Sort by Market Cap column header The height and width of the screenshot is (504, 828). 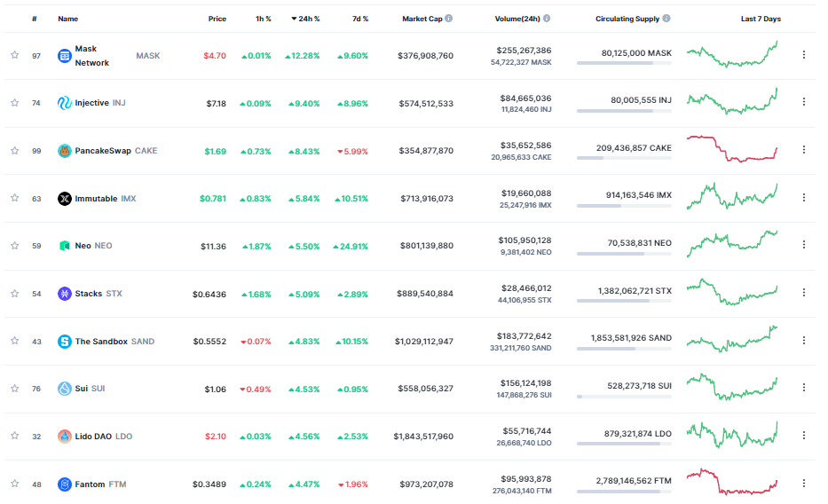pos(422,19)
